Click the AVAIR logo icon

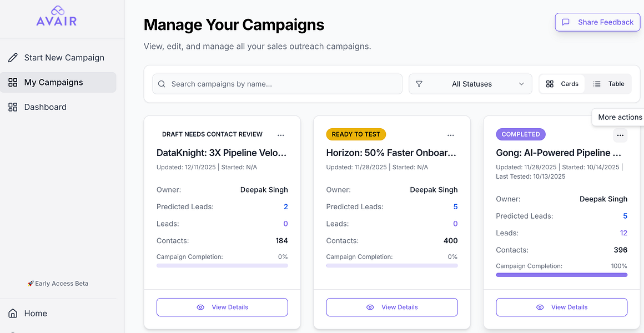pyautogui.click(x=57, y=11)
